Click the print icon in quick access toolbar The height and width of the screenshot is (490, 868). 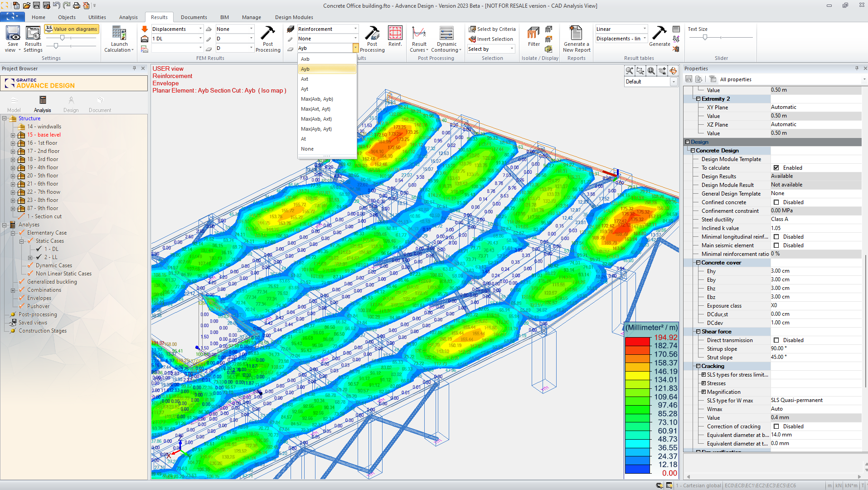tap(76, 5)
